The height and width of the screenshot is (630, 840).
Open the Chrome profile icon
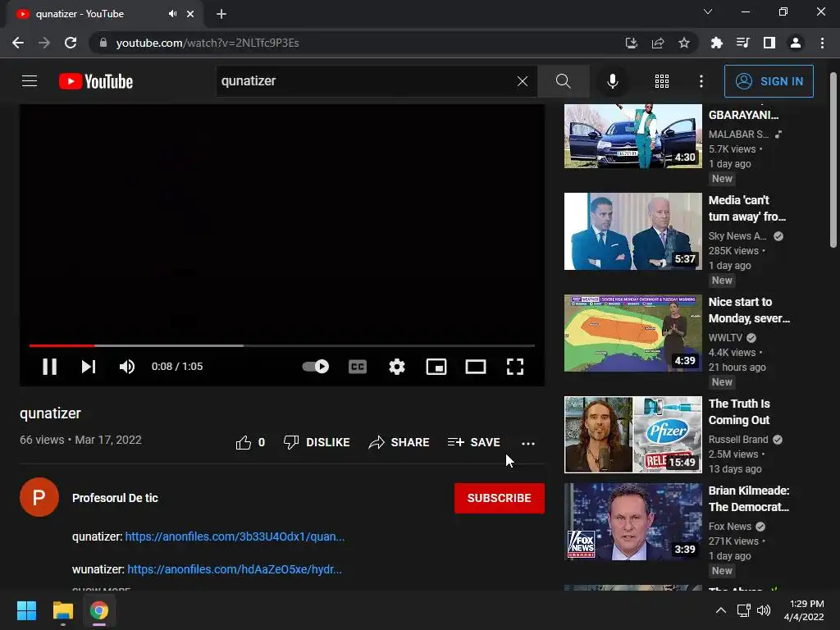coord(796,43)
